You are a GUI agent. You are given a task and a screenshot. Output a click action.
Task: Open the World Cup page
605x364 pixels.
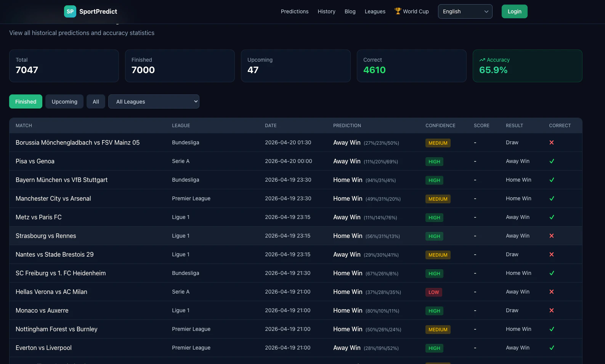[x=412, y=11]
